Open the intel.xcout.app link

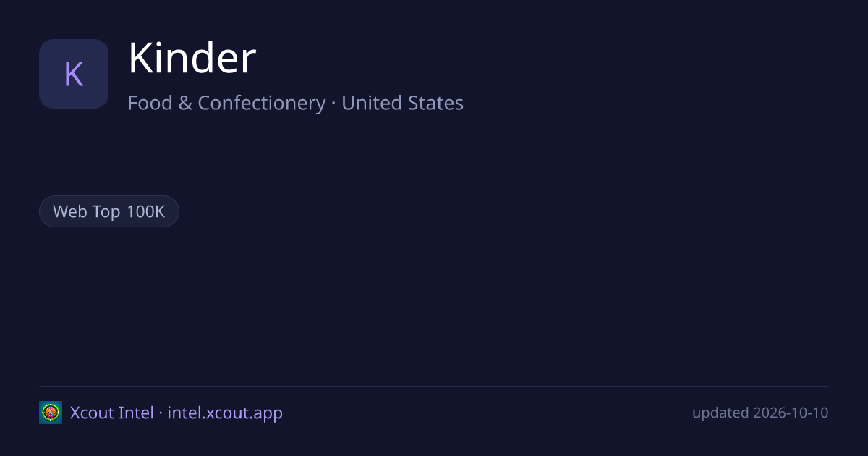tap(225, 413)
